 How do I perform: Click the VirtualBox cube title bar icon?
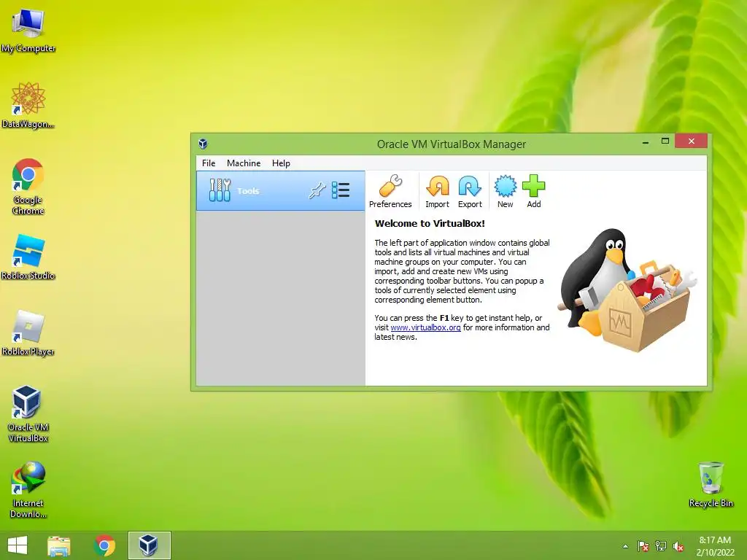point(203,144)
